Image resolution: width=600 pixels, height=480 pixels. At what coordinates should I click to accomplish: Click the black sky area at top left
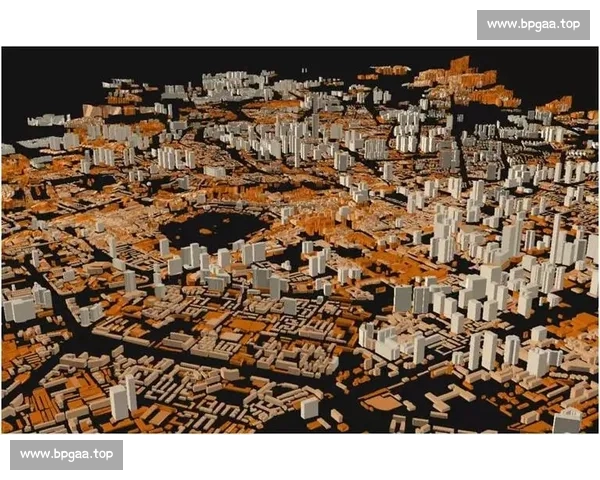(x=60, y=70)
